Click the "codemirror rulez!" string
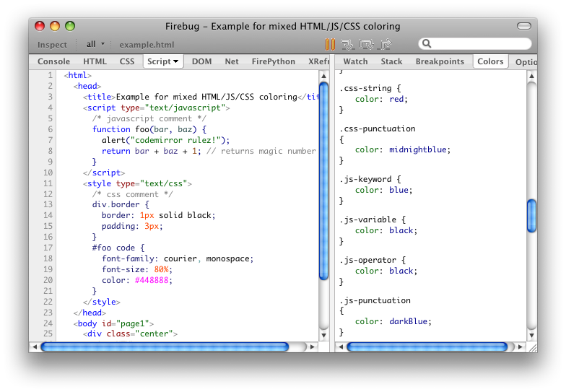566x392 pixels. click(175, 140)
